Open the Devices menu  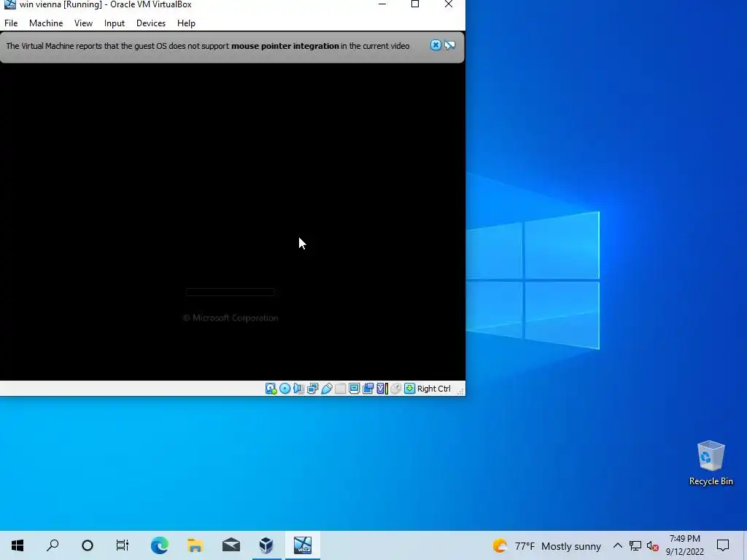pos(151,23)
